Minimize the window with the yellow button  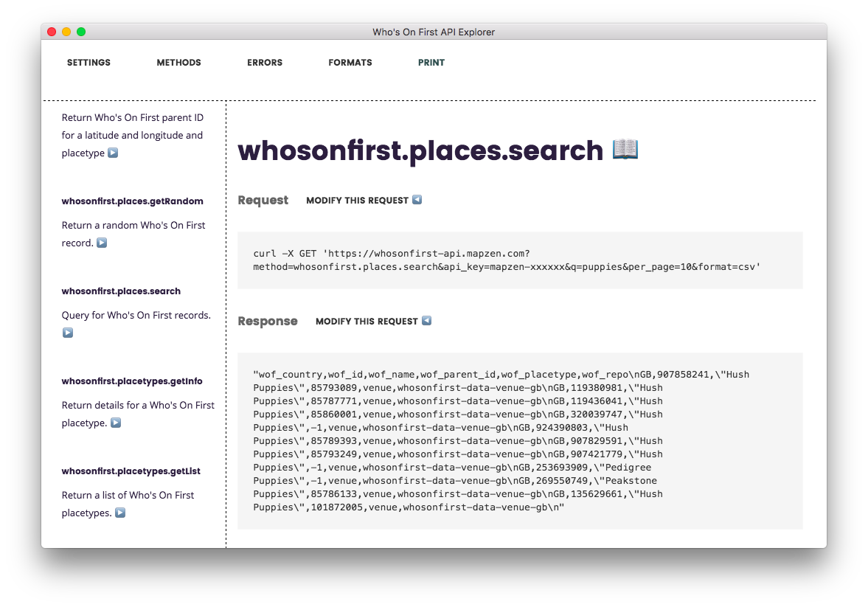pos(66,32)
